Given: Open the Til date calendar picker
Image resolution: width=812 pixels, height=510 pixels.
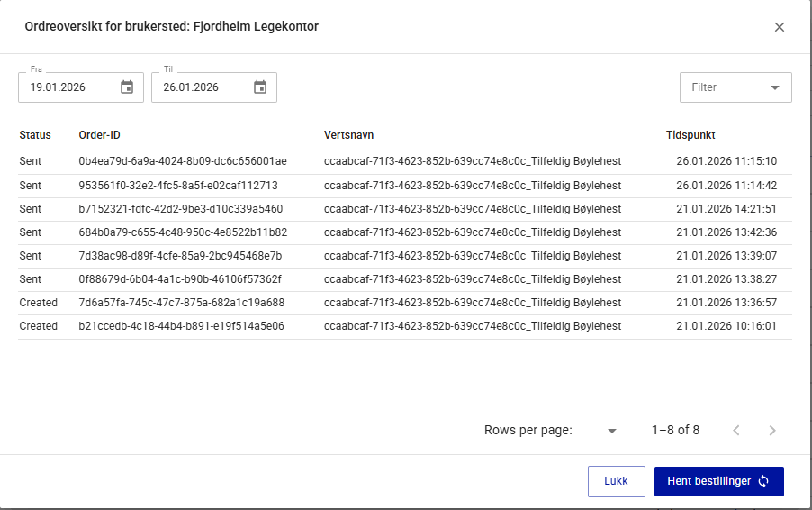Looking at the screenshot, I should [260, 87].
